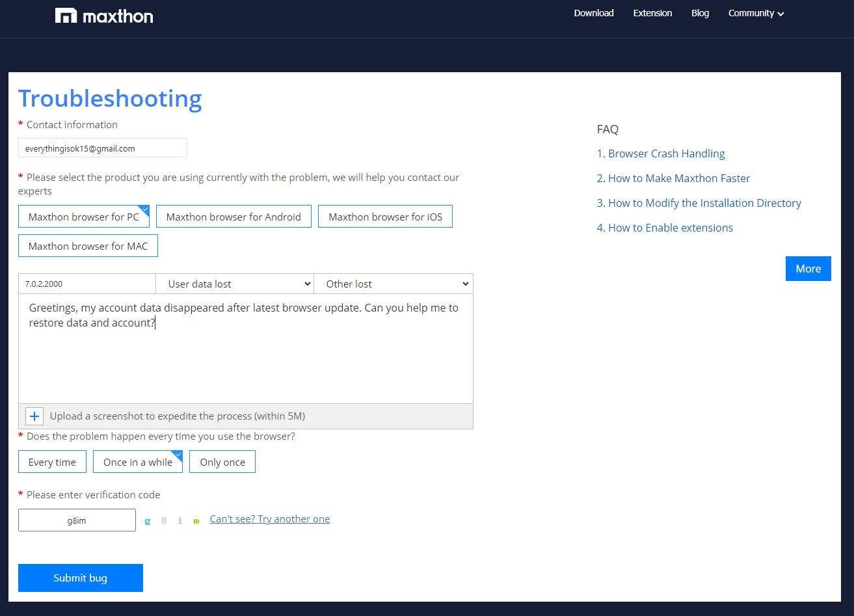Image resolution: width=854 pixels, height=616 pixels.
Task: Click the verification code input field
Action: 77,520
